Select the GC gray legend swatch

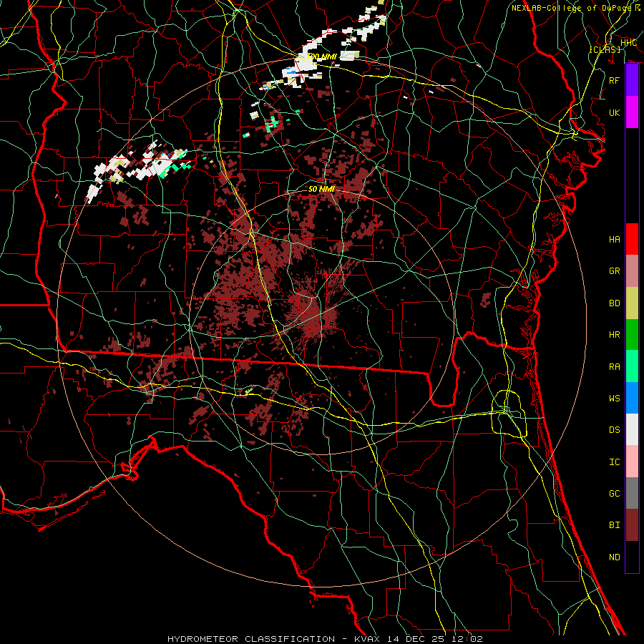click(632, 493)
